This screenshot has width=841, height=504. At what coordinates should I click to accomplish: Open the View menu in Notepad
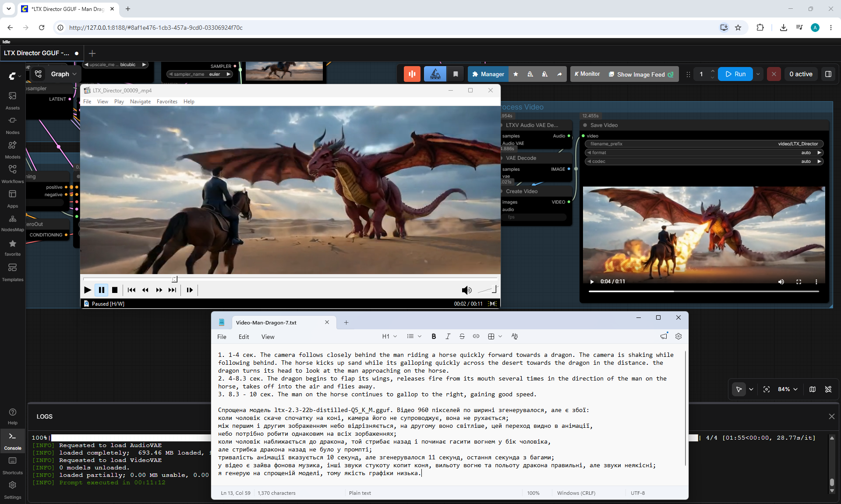(268, 337)
